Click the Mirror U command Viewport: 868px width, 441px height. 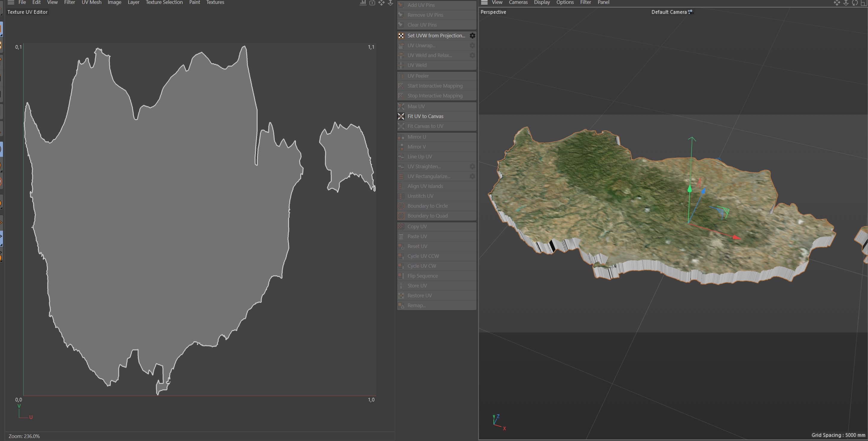pos(416,137)
